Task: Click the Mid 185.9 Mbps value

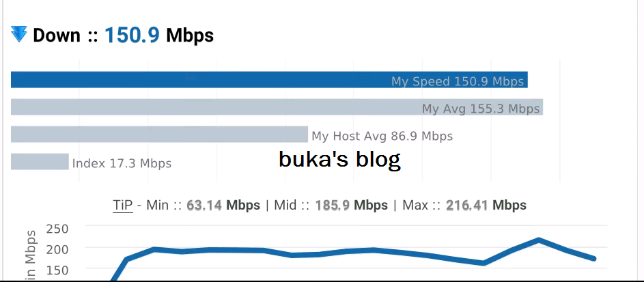Action: point(351,205)
